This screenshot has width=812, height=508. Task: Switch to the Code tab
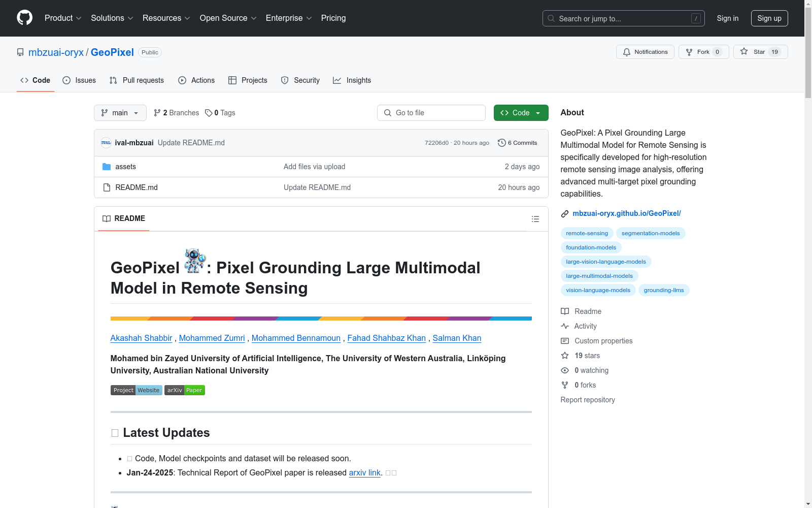36,80
